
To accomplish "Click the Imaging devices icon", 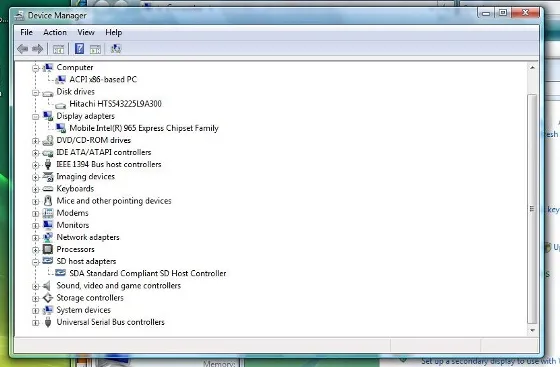I will (x=48, y=176).
